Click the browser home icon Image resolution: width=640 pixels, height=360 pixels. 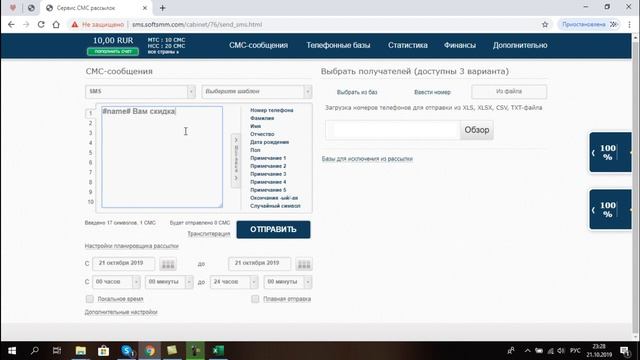56,24
